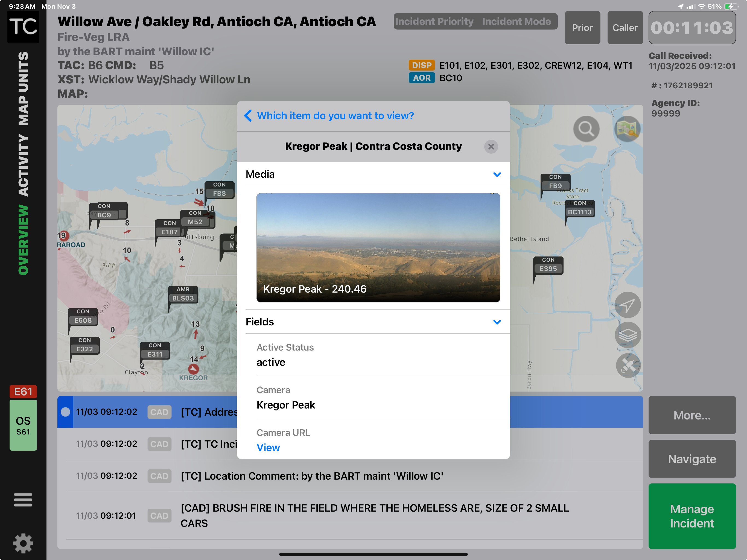
Task: Tap the TC logo icon
Action: pyautogui.click(x=23, y=26)
